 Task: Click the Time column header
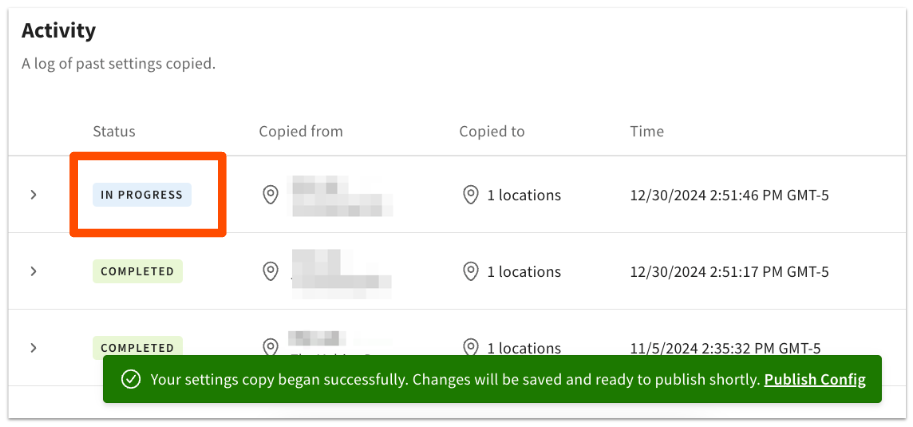tap(646, 131)
